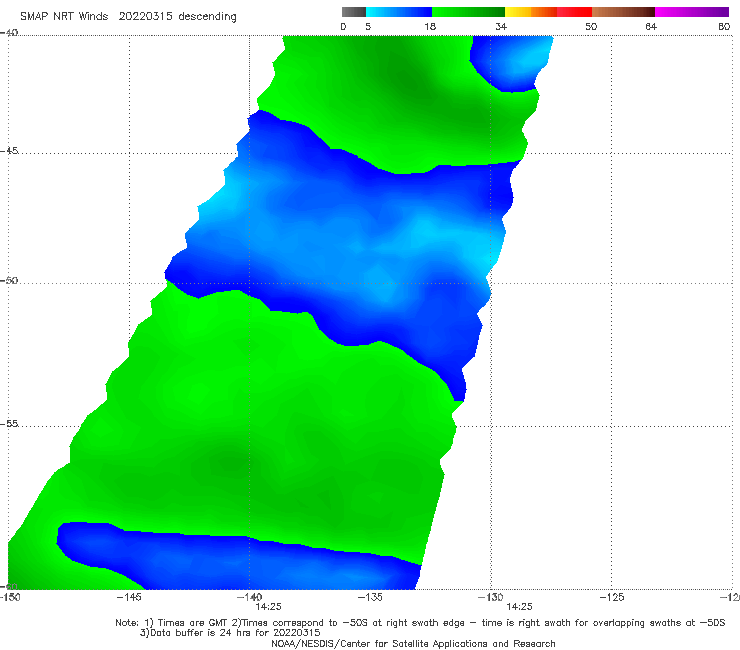Click the word "descending" in the title
740x650 pixels.
pyautogui.click(x=208, y=17)
